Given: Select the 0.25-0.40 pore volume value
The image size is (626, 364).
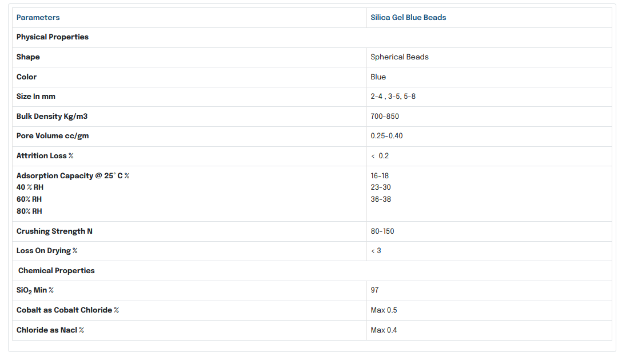Looking at the screenshot, I should point(386,136).
